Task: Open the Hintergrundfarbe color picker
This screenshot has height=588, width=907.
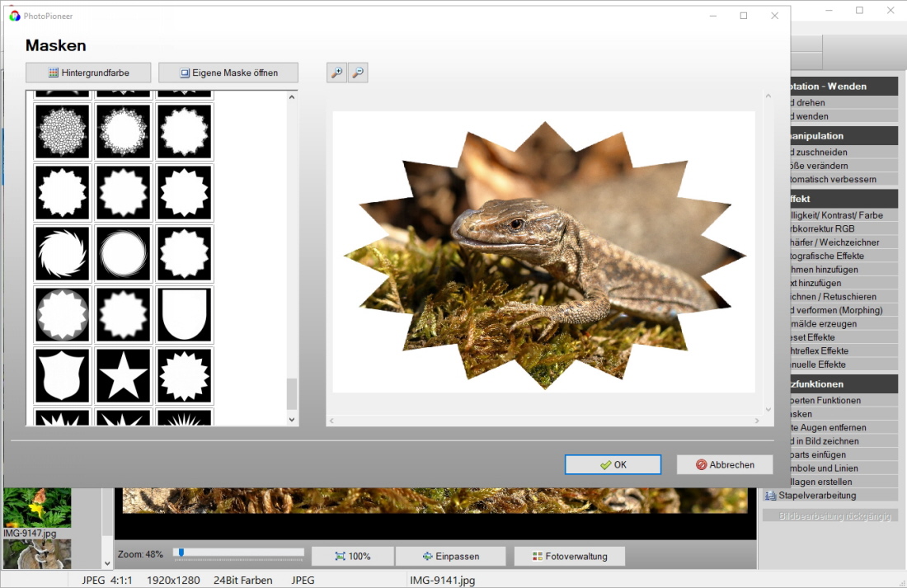Action: click(x=88, y=73)
